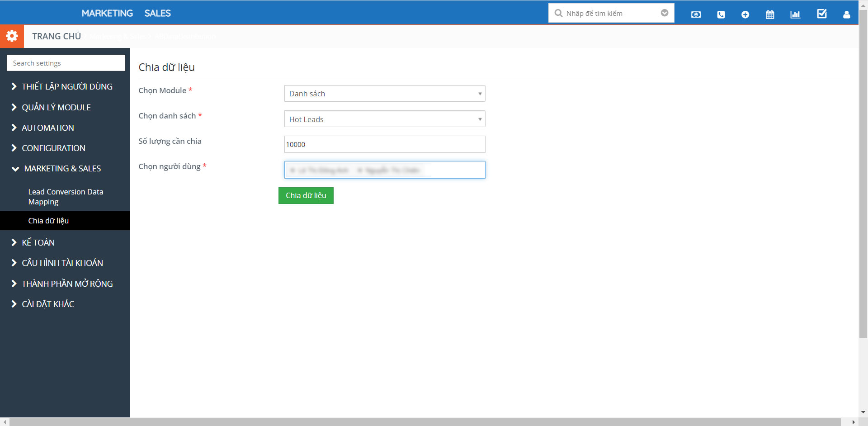Click scroll down arrow on vertical scrollbar
868x426 pixels.
pos(863,412)
